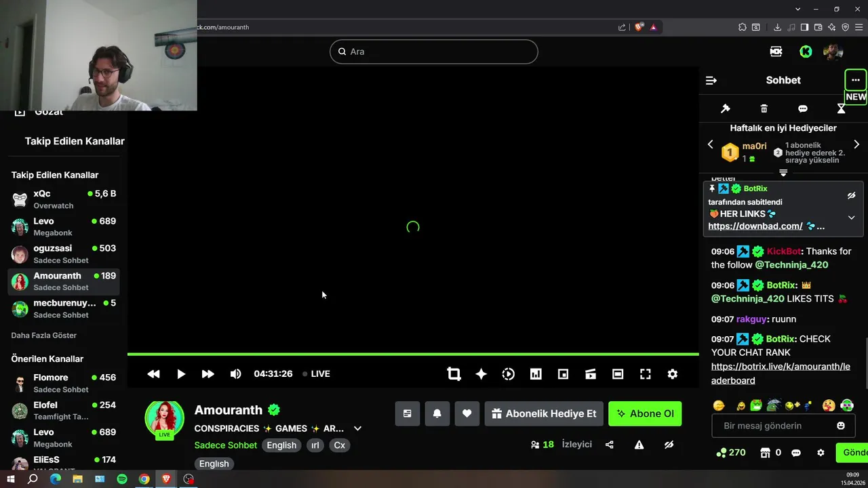Collapse the Haftalık en iyi Hediyeciler panel
The image size is (868, 488).
783,173
